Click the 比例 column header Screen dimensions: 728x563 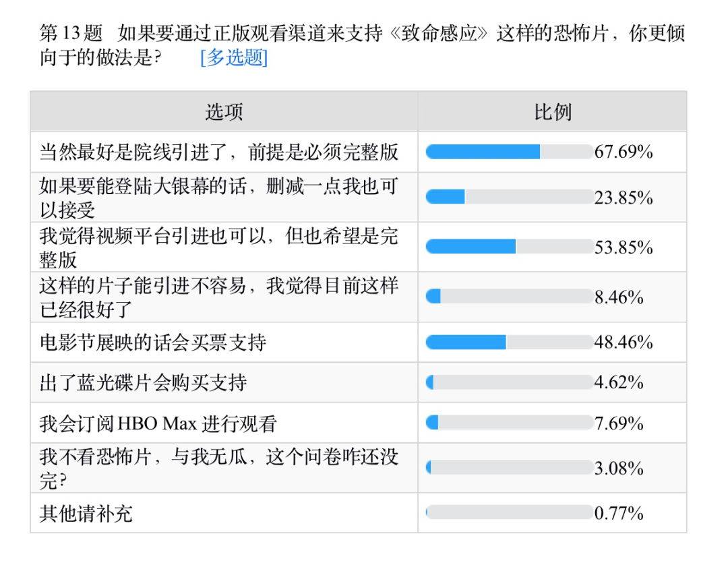[552, 112]
